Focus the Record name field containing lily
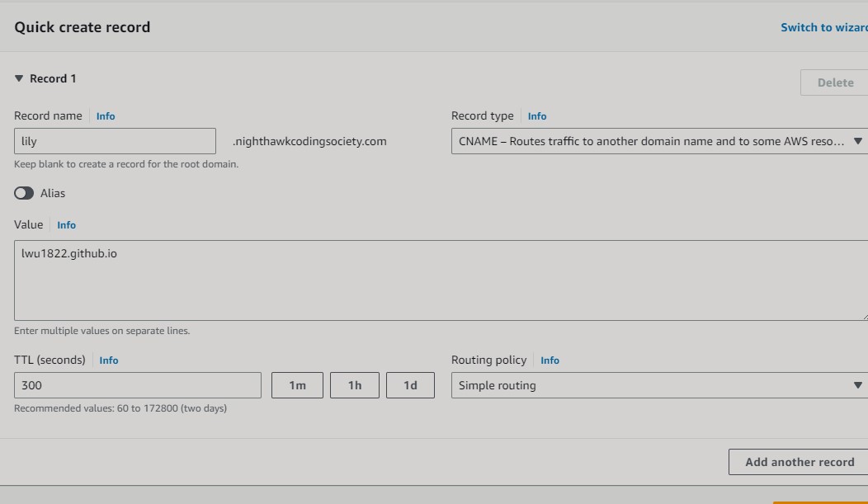This screenshot has width=868, height=504. 115,141
